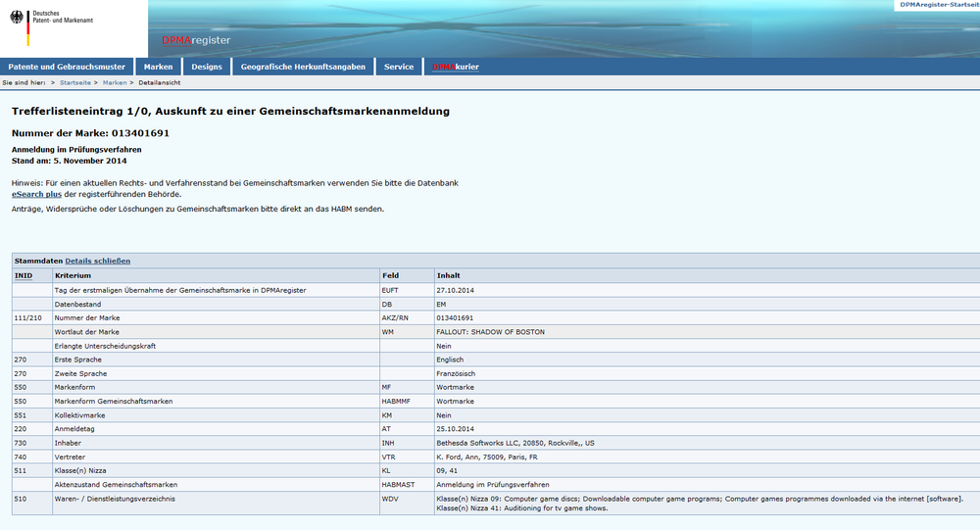This screenshot has width=980, height=530.
Task: Open the DPMAregister title link
Action: (x=196, y=40)
